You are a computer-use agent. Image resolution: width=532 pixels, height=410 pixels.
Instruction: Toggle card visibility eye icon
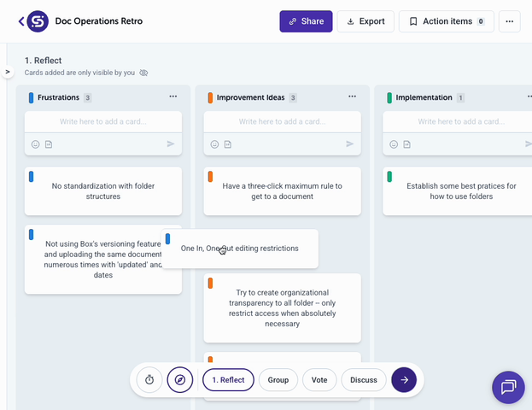[143, 73]
